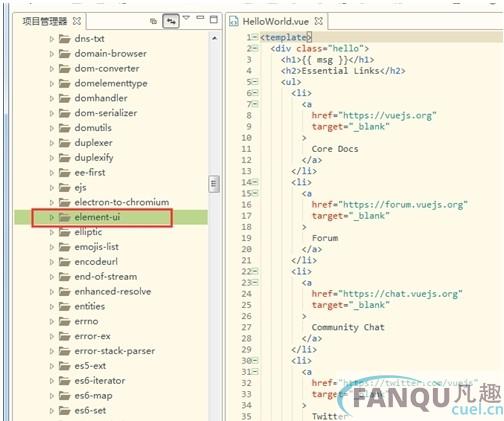This screenshot has height=421, width=504.
Task: Click the project tree scrollbar thumb
Action: [x=214, y=184]
